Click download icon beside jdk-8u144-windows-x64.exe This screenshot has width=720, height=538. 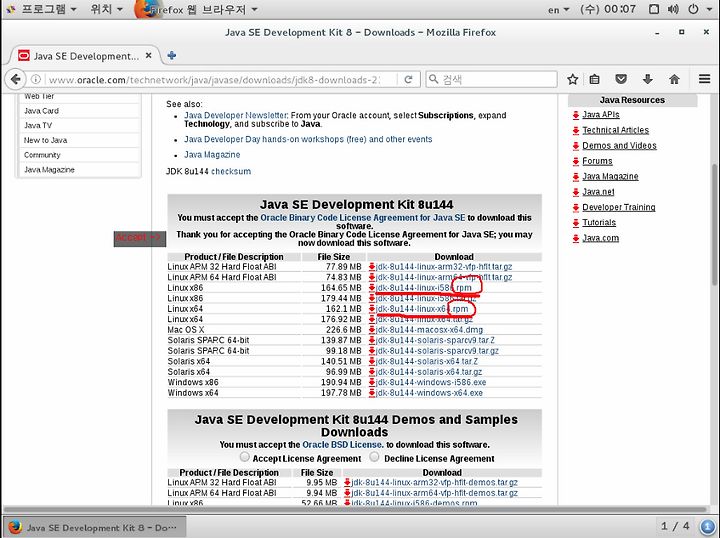(372, 393)
